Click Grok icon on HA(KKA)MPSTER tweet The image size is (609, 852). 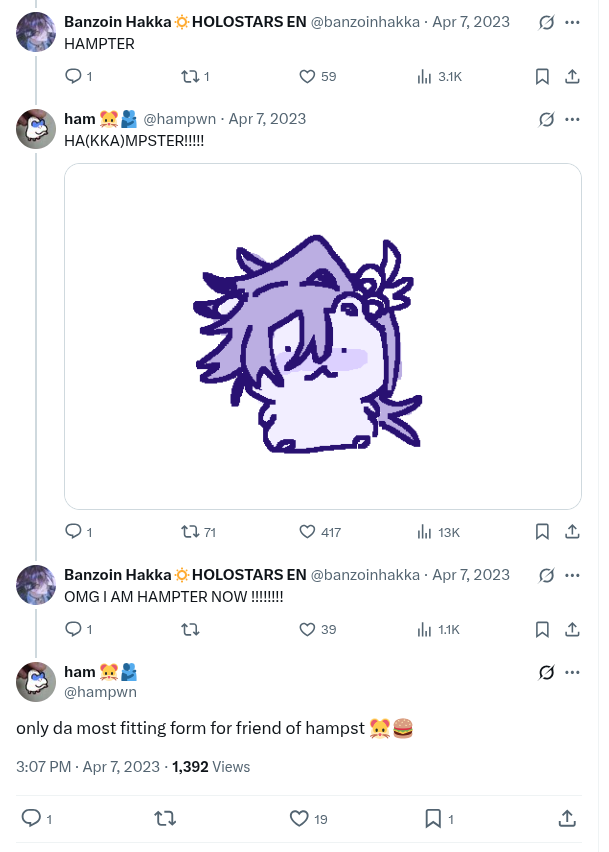pos(546,119)
